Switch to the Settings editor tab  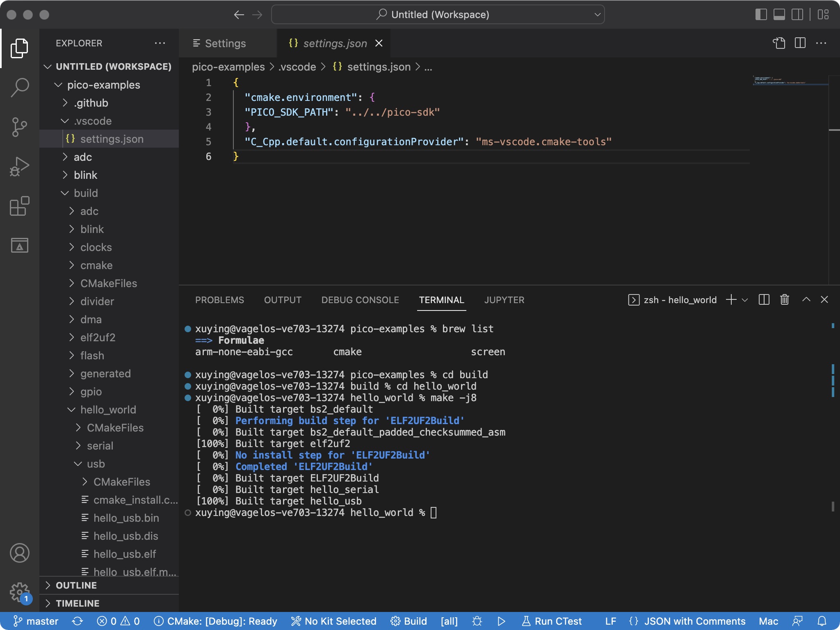(225, 43)
